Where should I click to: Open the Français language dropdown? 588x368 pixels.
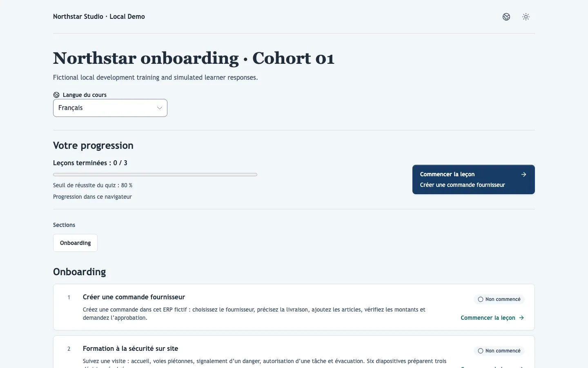tap(110, 108)
